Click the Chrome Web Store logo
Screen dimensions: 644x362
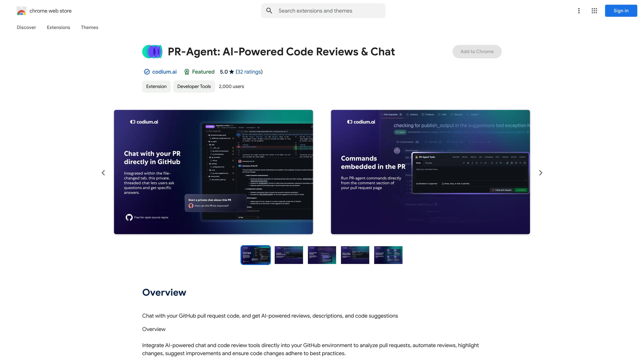21,11
